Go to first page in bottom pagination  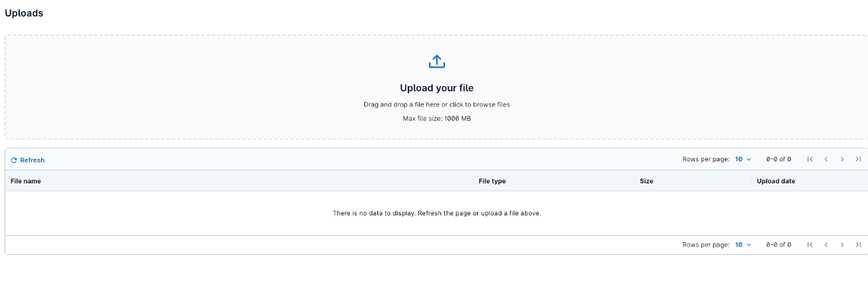click(810, 244)
